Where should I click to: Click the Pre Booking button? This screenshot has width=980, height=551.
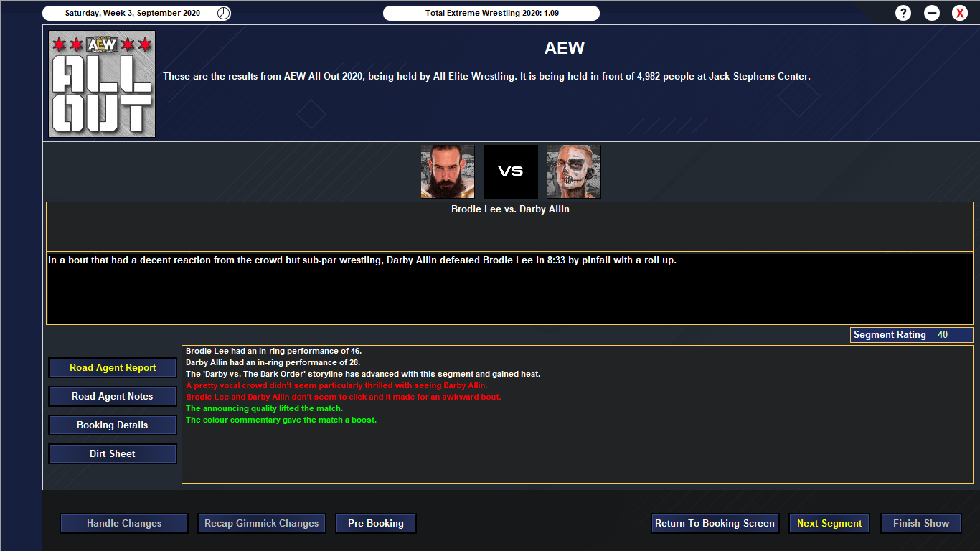376,524
